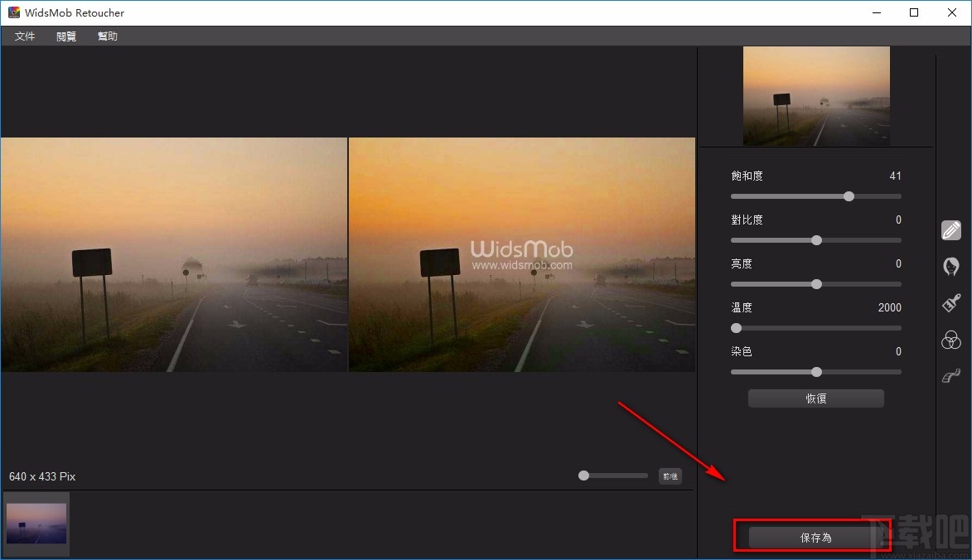Open the 幫助 menu

pos(106,36)
